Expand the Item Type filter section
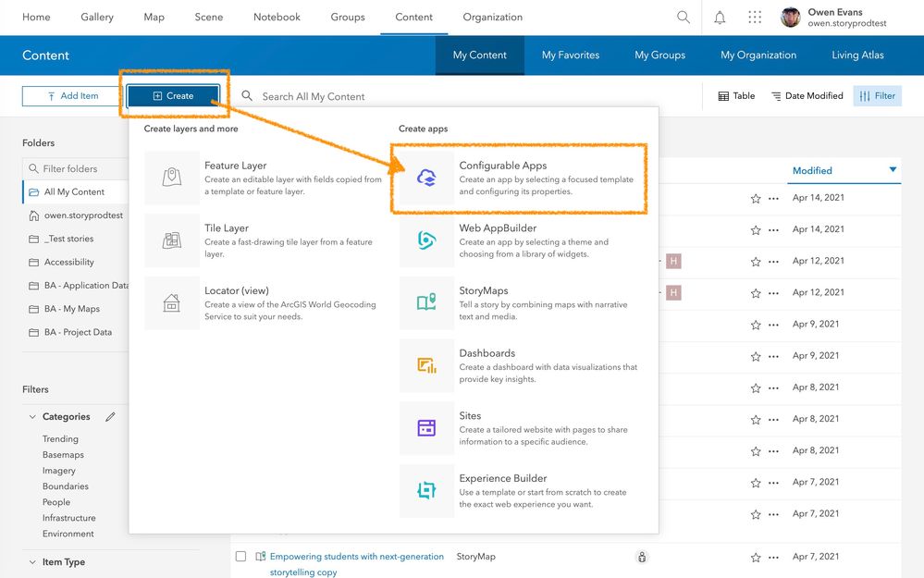This screenshot has width=924, height=578. (32, 562)
